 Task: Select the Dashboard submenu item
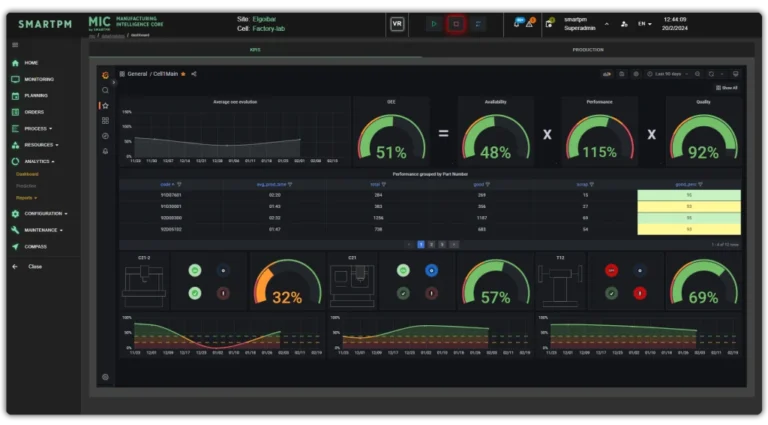click(x=27, y=174)
